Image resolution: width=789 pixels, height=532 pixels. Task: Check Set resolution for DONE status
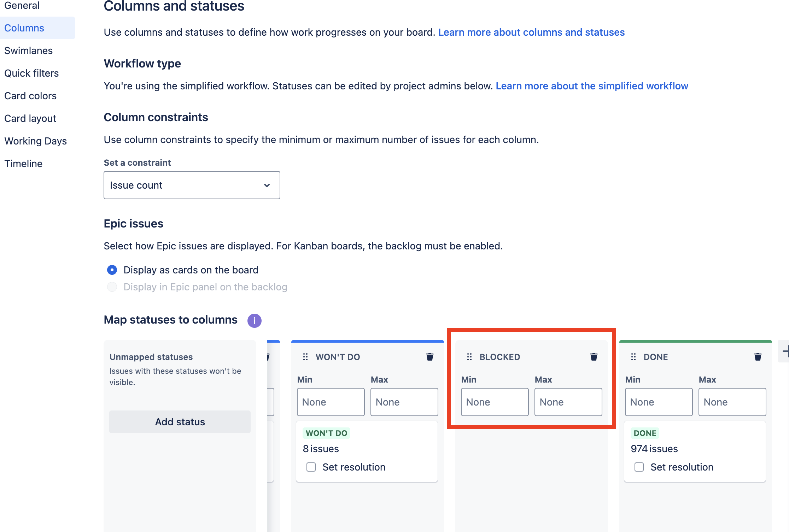pos(639,467)
